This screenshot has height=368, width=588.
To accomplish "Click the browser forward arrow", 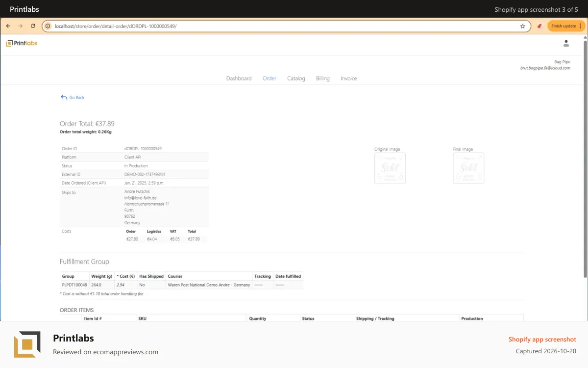I will click(21, 26).
